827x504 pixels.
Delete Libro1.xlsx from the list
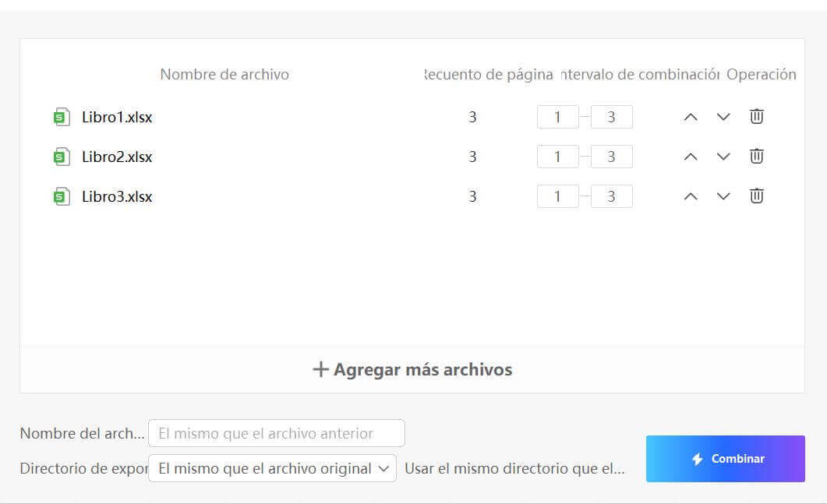[756, 117]
